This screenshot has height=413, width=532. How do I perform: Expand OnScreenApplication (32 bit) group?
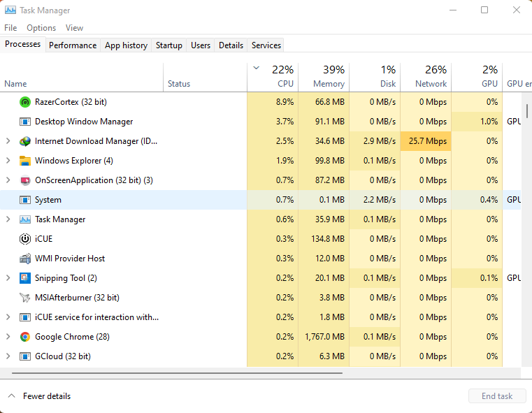(8, 180)
